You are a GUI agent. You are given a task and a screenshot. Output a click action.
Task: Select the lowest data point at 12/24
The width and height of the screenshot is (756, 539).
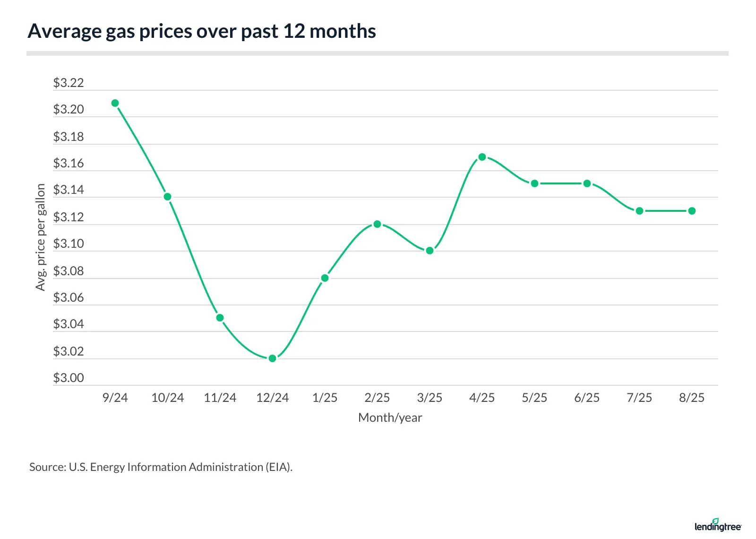point(272,358)
